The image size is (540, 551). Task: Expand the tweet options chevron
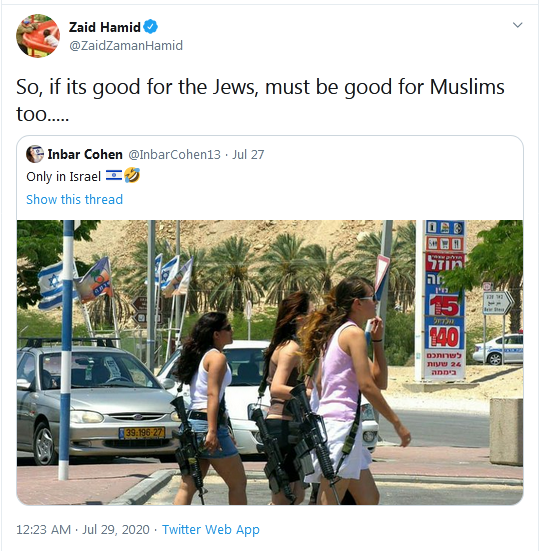tap(517, 25)
